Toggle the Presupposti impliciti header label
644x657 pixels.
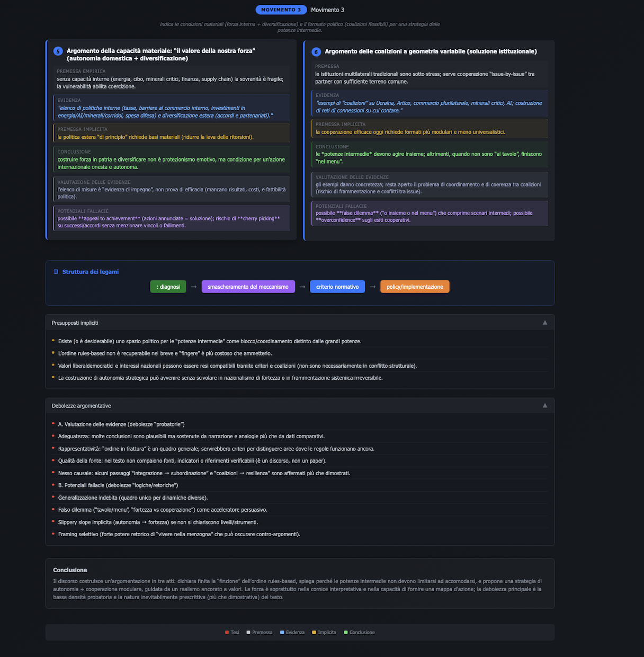pyautogui.click(x=75, y=323)
